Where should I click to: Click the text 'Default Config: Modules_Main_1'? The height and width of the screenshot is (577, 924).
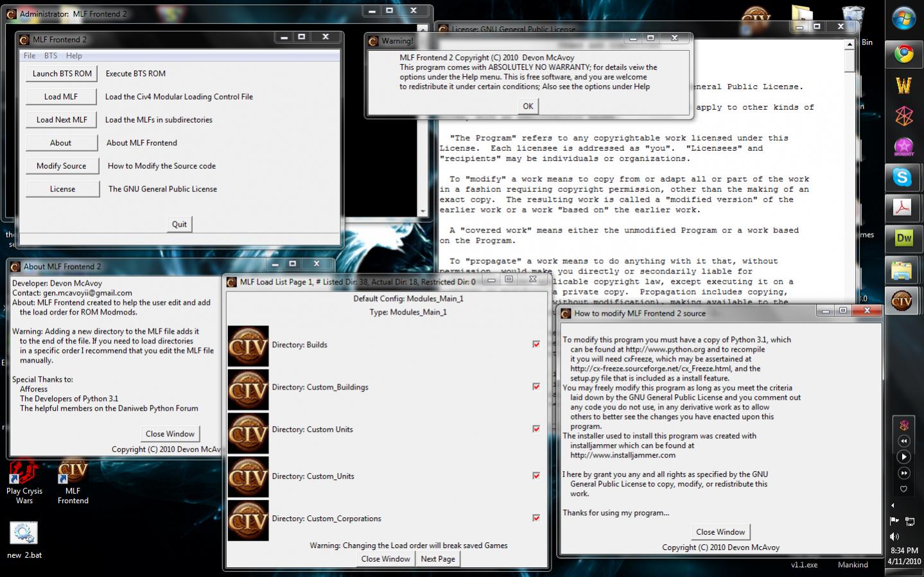[408, 299]
